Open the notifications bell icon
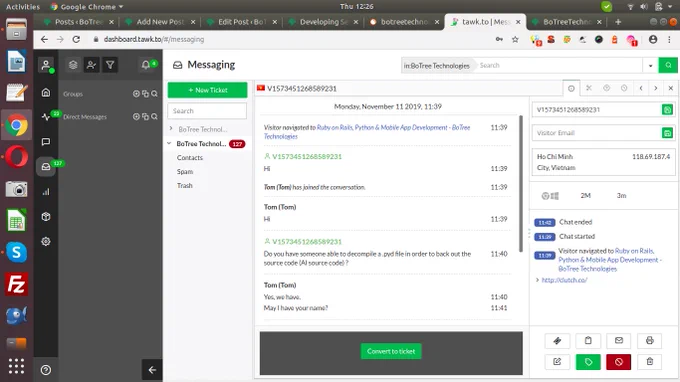The width and height of the screenshot is (680, 382). pos(146,65)
